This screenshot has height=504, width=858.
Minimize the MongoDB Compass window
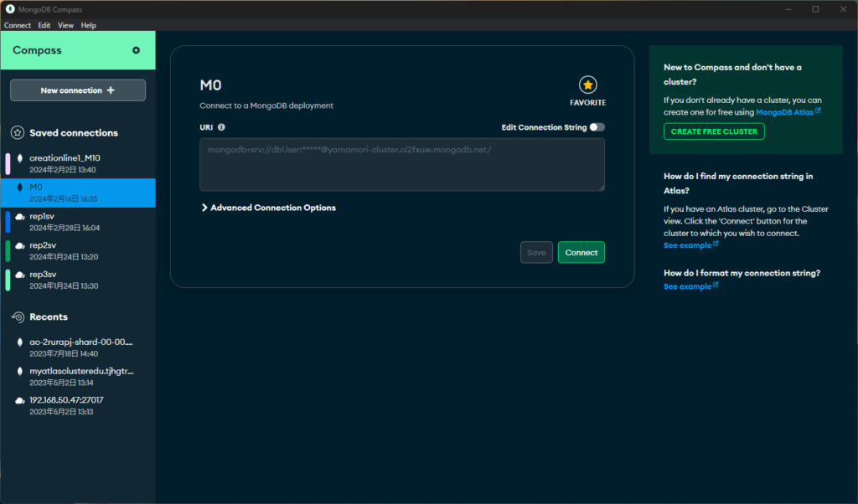[788, 9]
